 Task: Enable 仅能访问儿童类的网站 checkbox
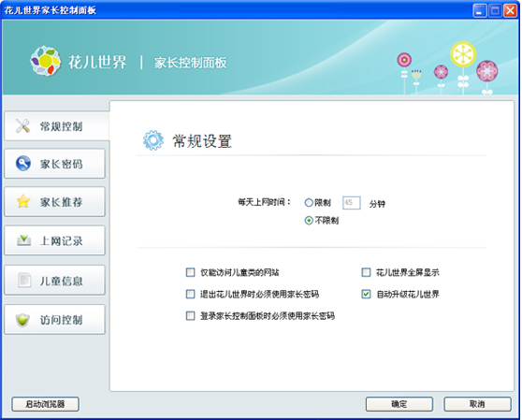191,272
